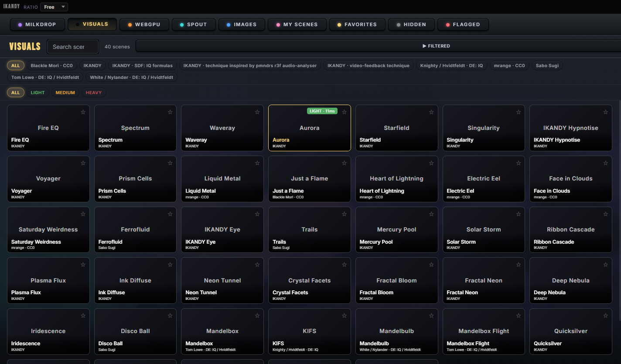
Task: Load the Ink Diffuse scene
Action: click(135, 280)
